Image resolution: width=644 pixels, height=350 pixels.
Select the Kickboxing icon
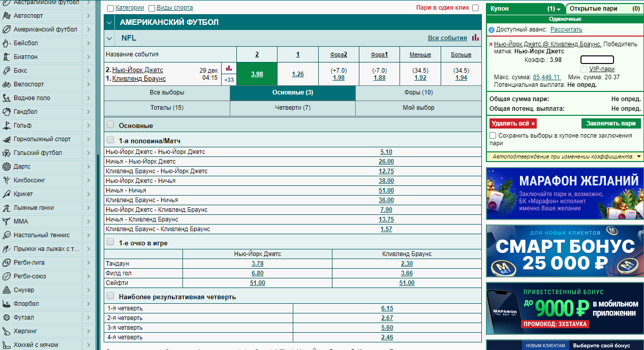7,180
